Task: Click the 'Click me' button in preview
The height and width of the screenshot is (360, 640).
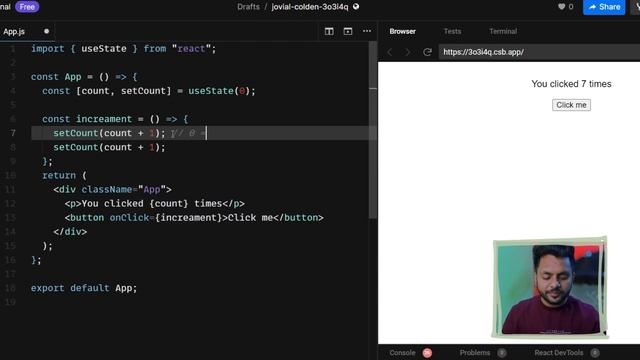Action: [x=571, y=105]
